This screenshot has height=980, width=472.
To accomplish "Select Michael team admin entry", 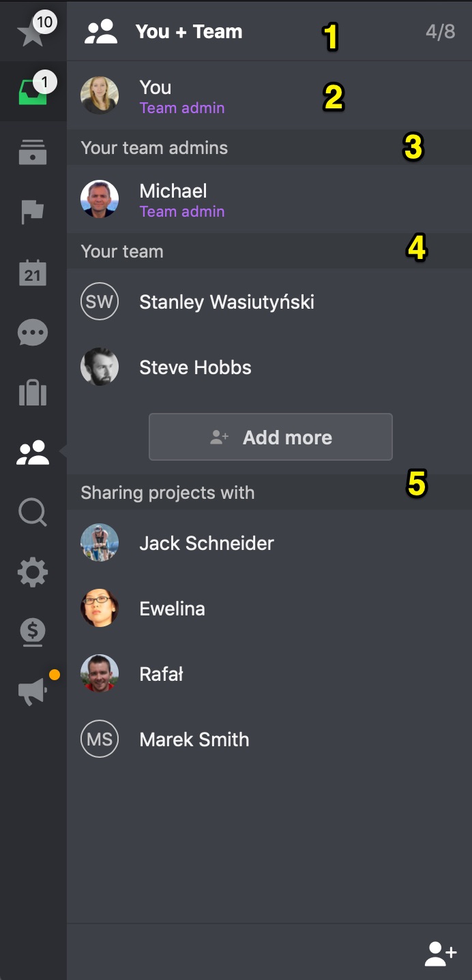I will click(x=269, y=200).
